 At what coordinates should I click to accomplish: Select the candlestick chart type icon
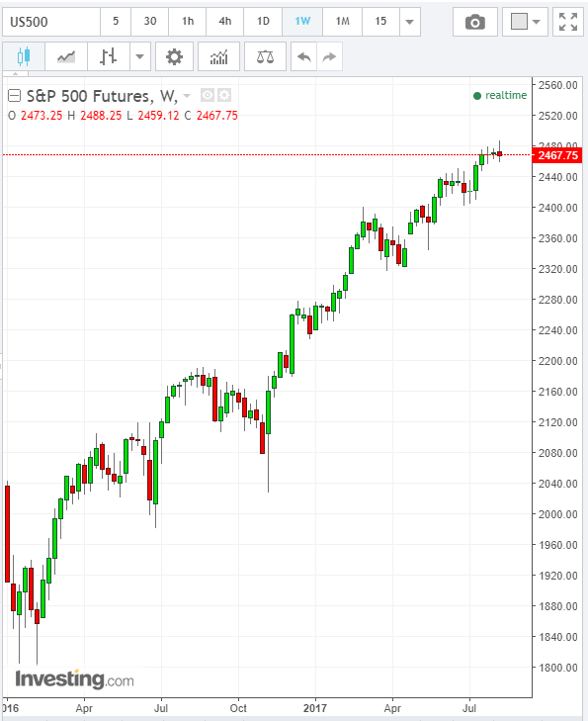pyautogui.click(x=24, y=56)
